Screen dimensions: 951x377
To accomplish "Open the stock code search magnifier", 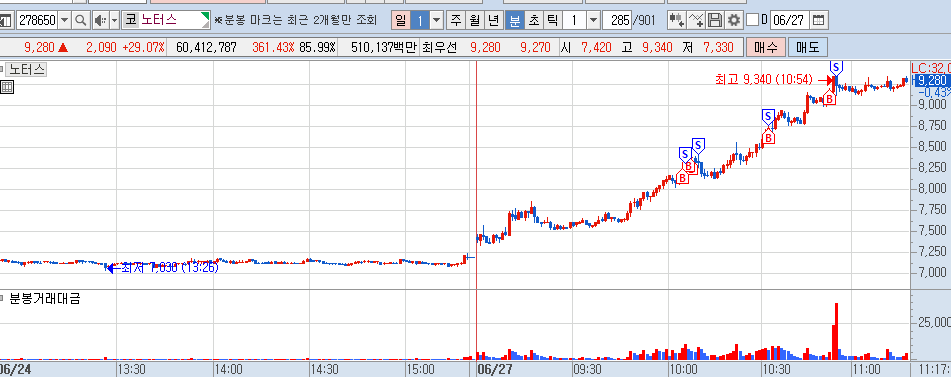I will coord(81,20).
